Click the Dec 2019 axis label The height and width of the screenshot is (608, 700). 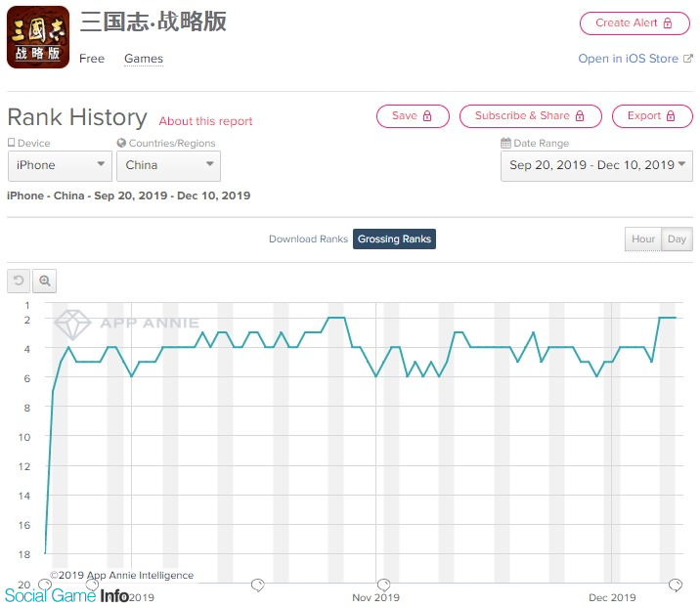pos(612,597)
